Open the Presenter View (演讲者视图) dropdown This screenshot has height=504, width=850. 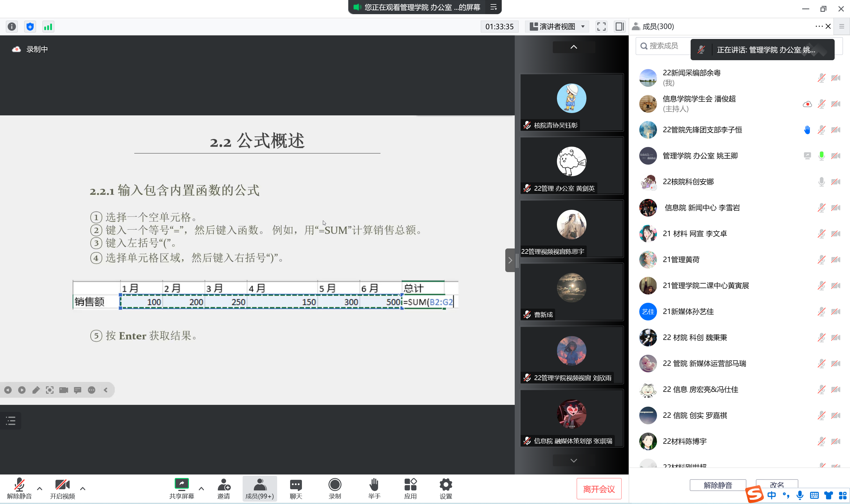click(558, 27)
